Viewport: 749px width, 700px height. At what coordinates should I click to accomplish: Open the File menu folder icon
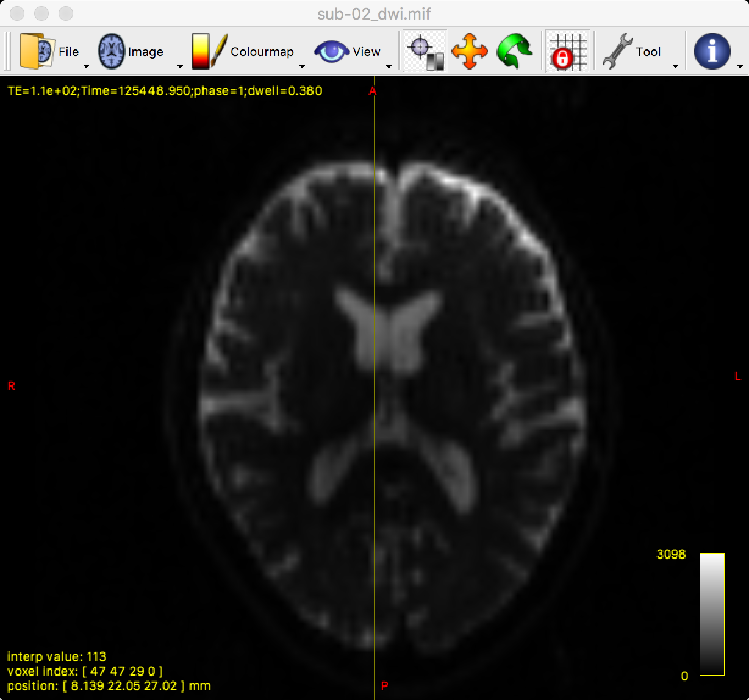coord(37,51)
